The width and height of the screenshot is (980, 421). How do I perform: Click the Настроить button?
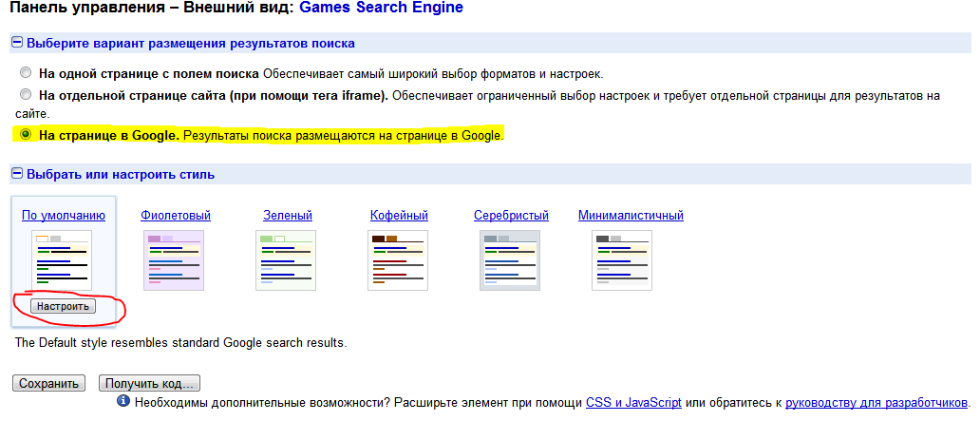(63, 307)
